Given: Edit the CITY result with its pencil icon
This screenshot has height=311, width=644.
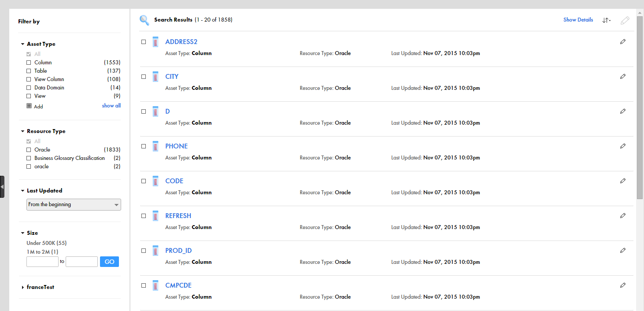Looking at the screenshot, I should 622,76.
